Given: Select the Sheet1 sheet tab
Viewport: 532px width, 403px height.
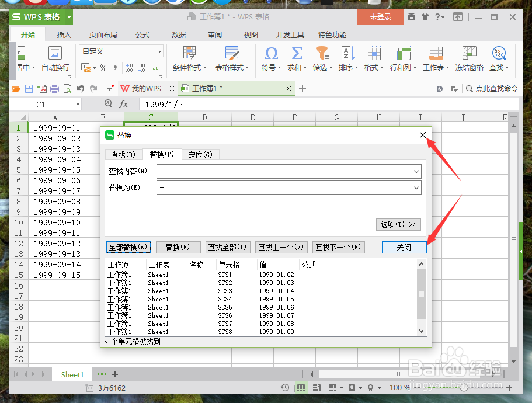Looking at the screenshot, I should click(x=72, y=374).
